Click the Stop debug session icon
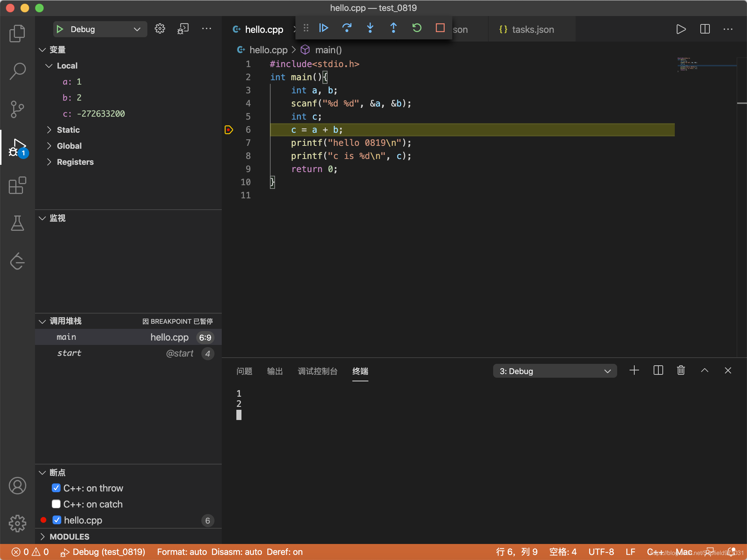This screenshot has height=560, width=747. click(x=441, y=29)
